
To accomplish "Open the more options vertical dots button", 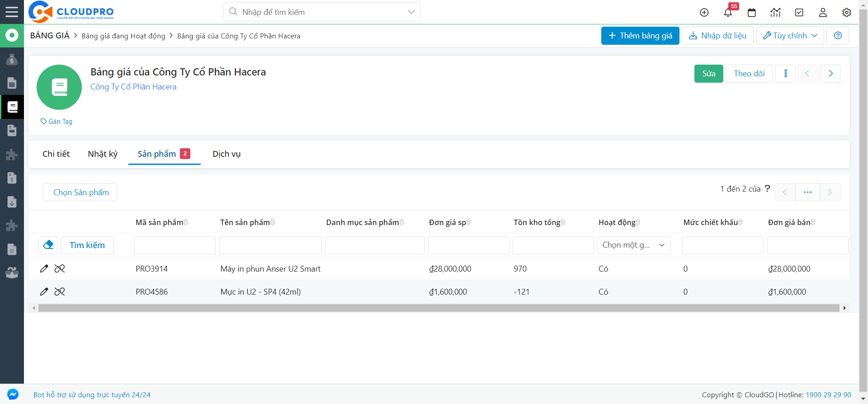I will 786,74.
